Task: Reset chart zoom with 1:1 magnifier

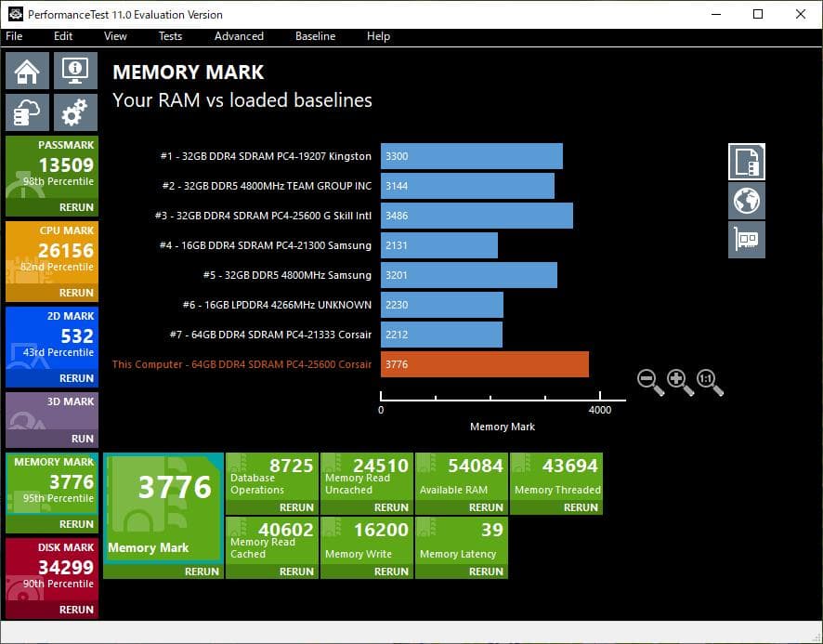Action: click(709, 381)
